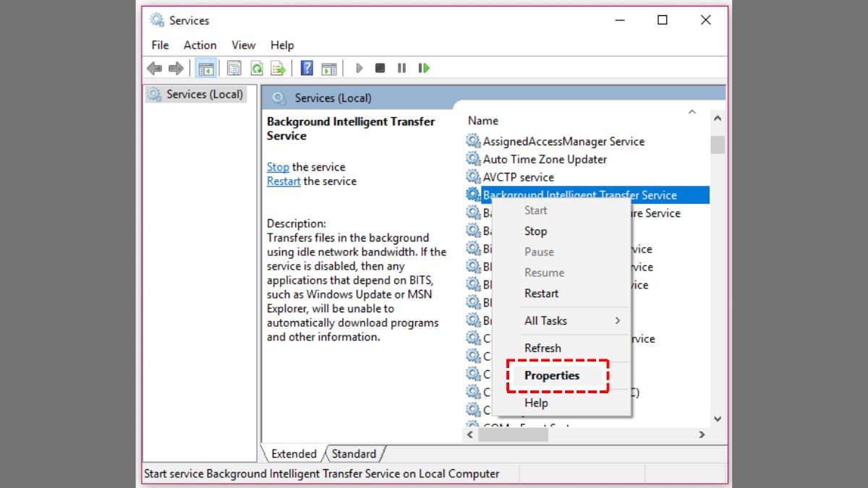Click the Export List toolbar icon
Screen dimensions: 868x488
(278, 68)
